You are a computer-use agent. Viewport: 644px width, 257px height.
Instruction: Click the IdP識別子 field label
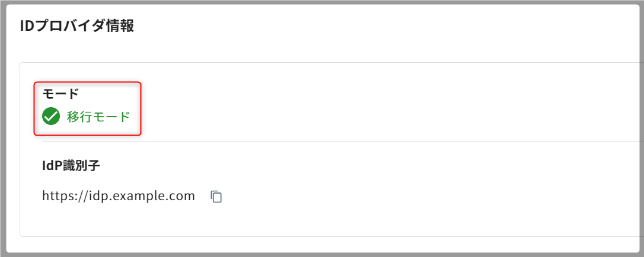click(71, 165)
